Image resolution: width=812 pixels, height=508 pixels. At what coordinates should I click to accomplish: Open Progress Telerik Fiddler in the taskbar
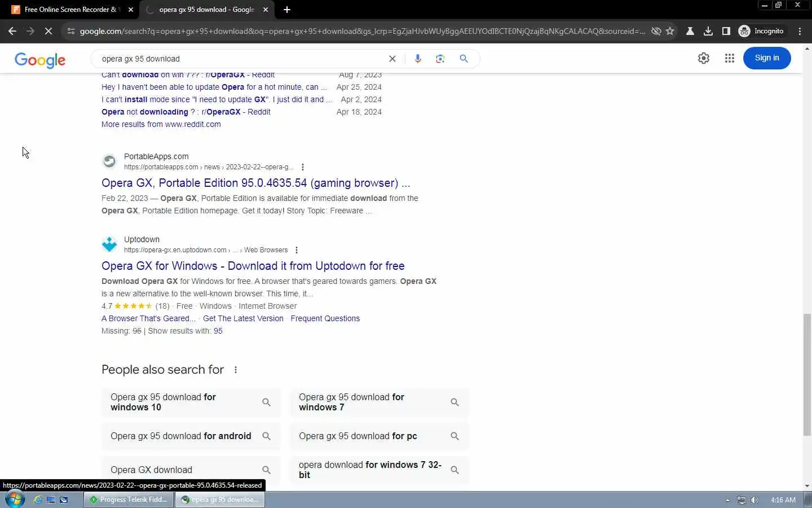(x=129, y=500)
